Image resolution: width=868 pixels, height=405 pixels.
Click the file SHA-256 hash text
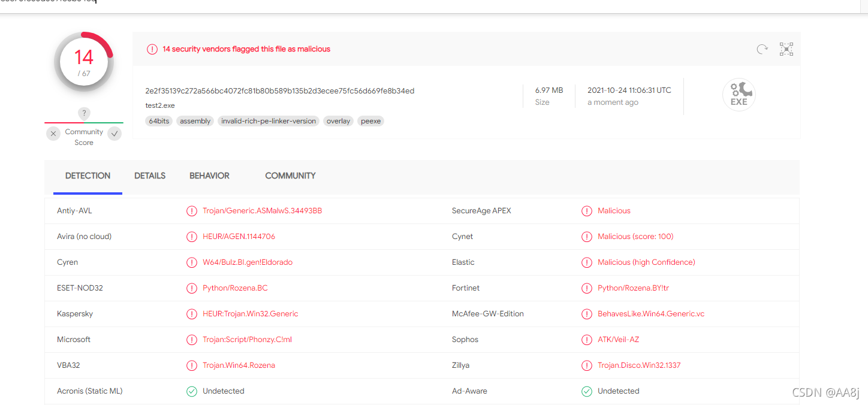coord(280,91)
